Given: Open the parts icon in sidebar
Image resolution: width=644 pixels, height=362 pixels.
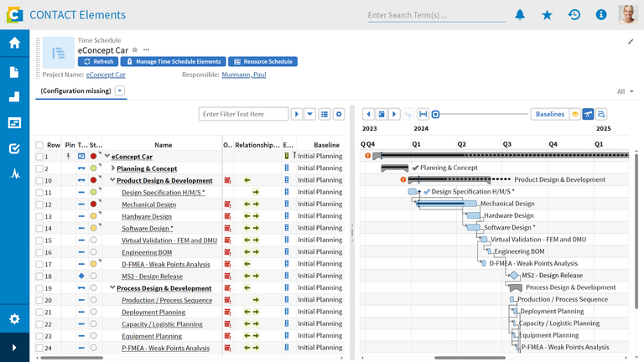Looking at the screenshot, I should [x=15, y=97].
